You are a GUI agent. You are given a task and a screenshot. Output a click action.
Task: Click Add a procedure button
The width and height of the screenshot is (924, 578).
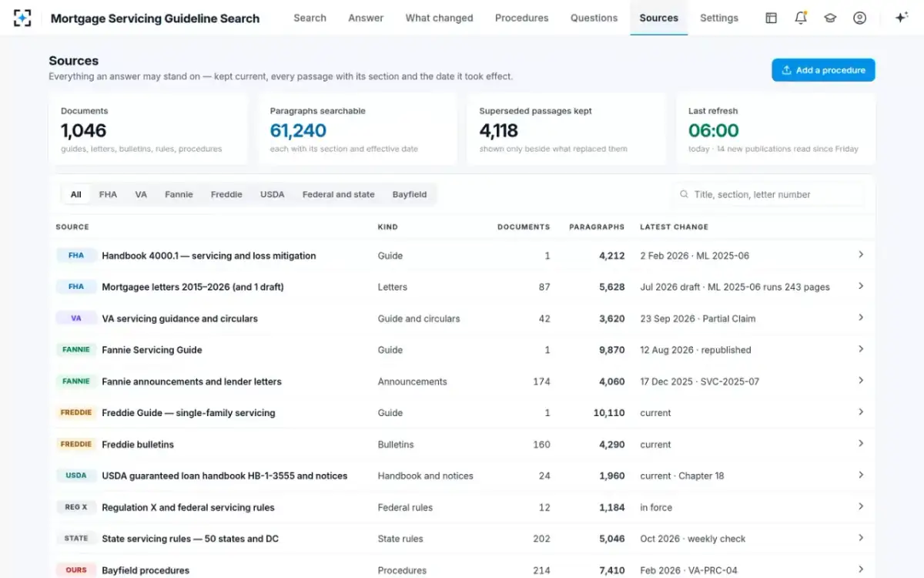(823, 70)
